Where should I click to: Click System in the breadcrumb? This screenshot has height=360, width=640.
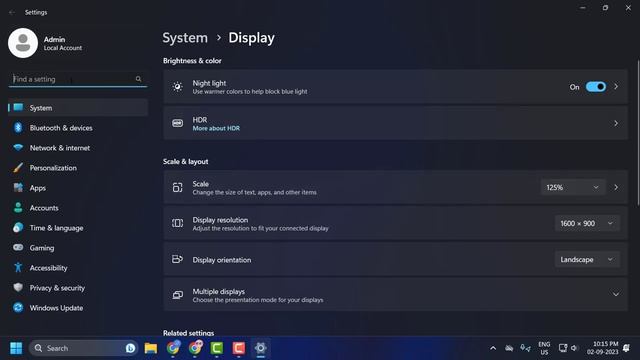pos(185,38)
